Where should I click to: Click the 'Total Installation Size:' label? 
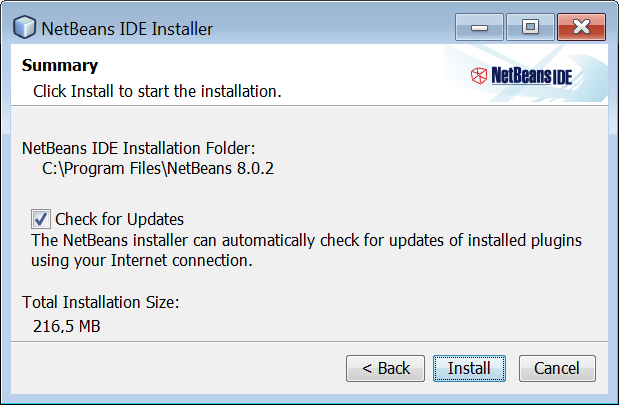point(101,302)
